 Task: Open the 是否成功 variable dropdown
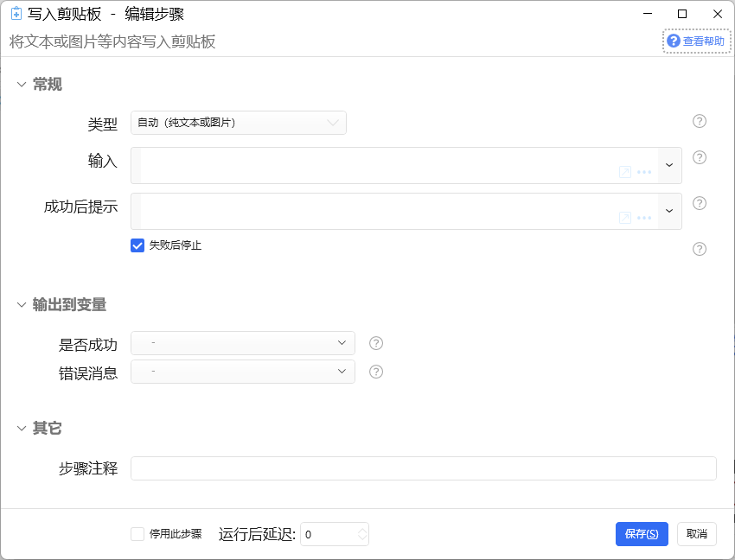243,343
